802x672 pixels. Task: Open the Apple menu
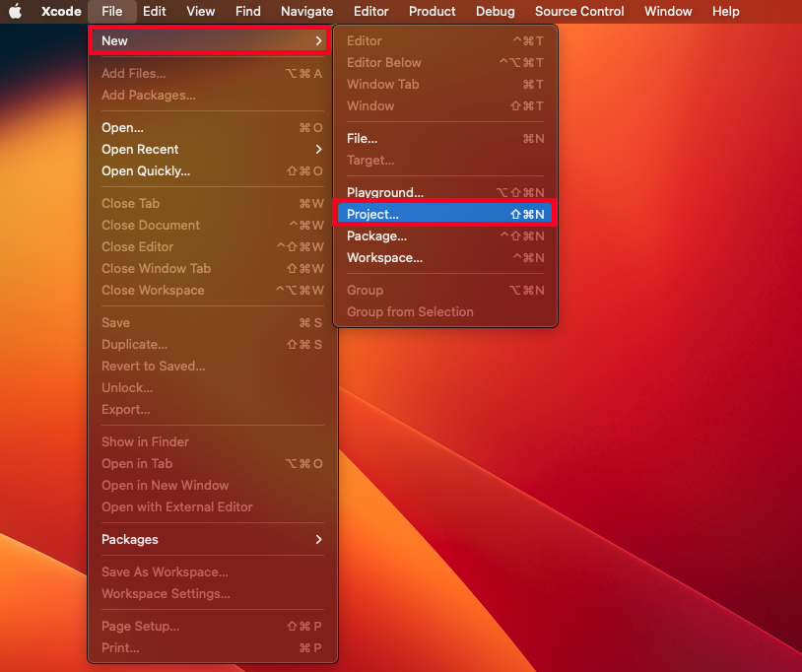[16, 11]
